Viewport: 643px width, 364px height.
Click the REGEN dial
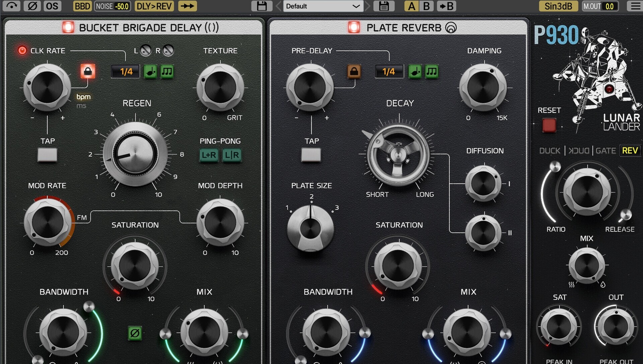click(135, 154)
